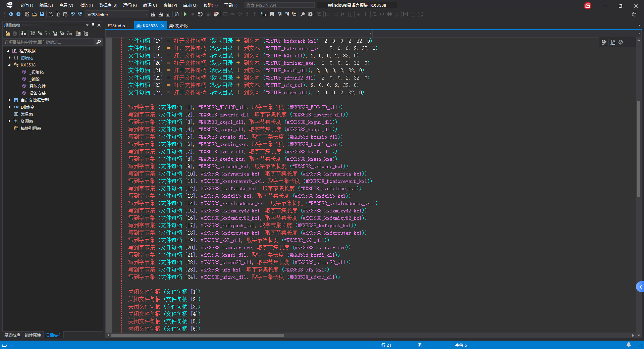Click the notification bell in status bar

click(629, 345)
